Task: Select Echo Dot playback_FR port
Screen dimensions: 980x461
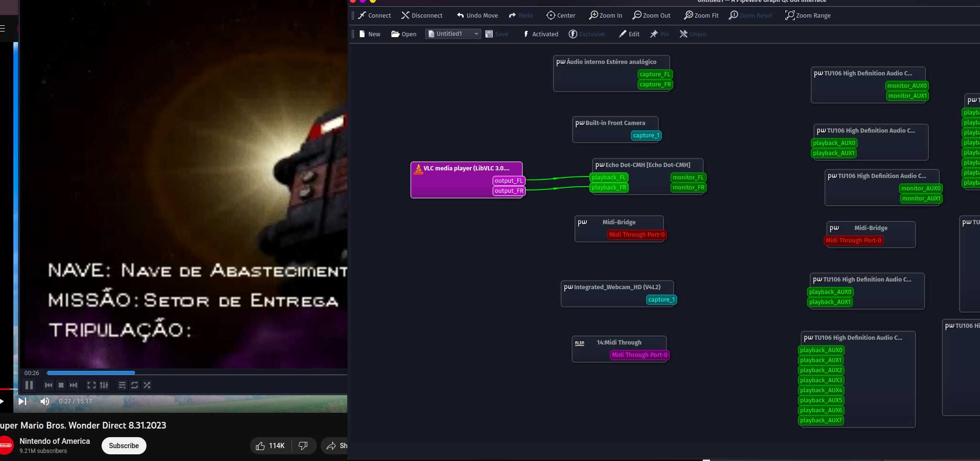Action: 609,187
